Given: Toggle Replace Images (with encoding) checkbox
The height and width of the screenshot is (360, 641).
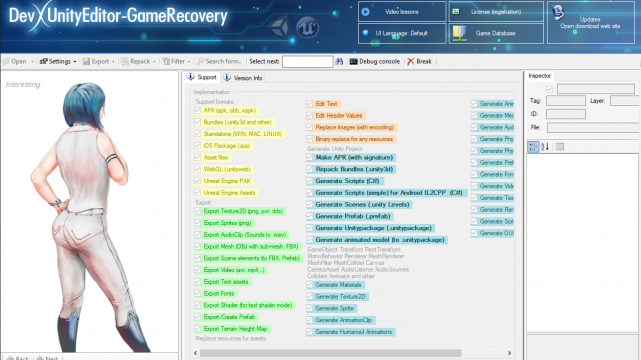Looking at the screenshot, I should (309, 127).
